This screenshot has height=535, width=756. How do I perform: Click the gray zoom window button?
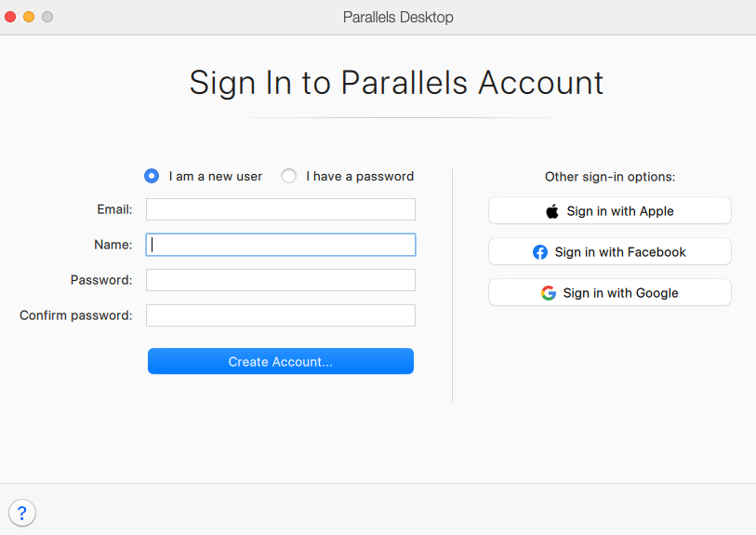pos(47,17)
